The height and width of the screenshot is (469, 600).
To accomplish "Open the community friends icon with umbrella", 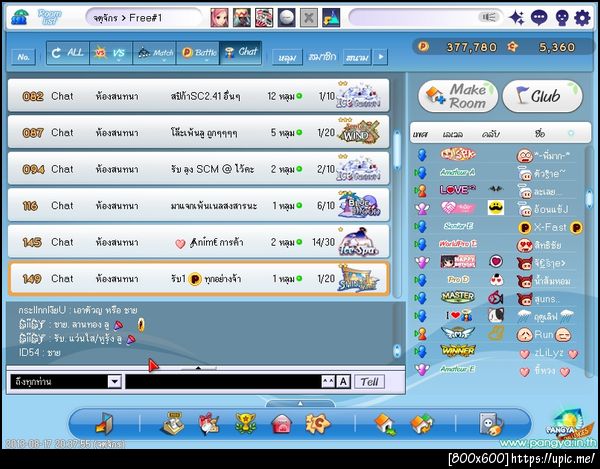I will 20,17.
